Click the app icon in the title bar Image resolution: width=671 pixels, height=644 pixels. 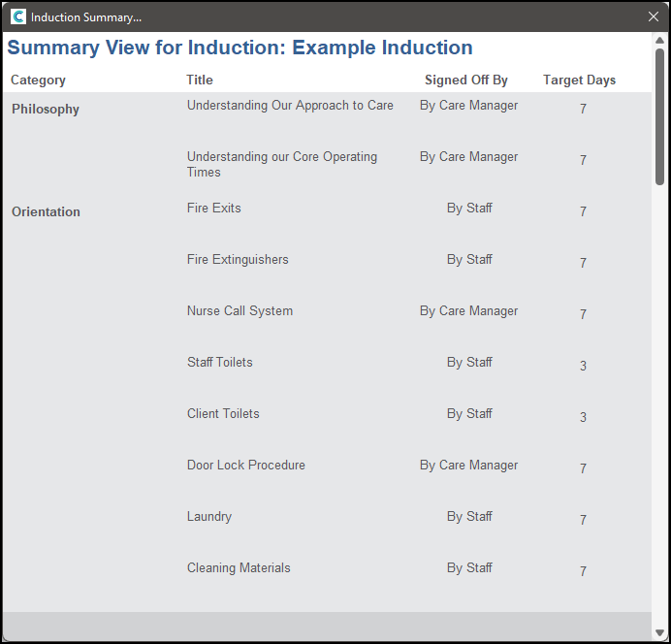tap(17, 16)
